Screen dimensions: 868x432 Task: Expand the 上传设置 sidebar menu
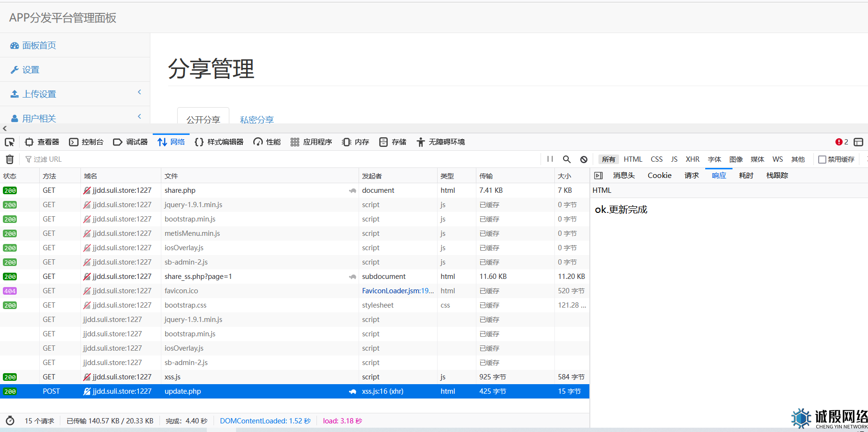click(75, 94)
